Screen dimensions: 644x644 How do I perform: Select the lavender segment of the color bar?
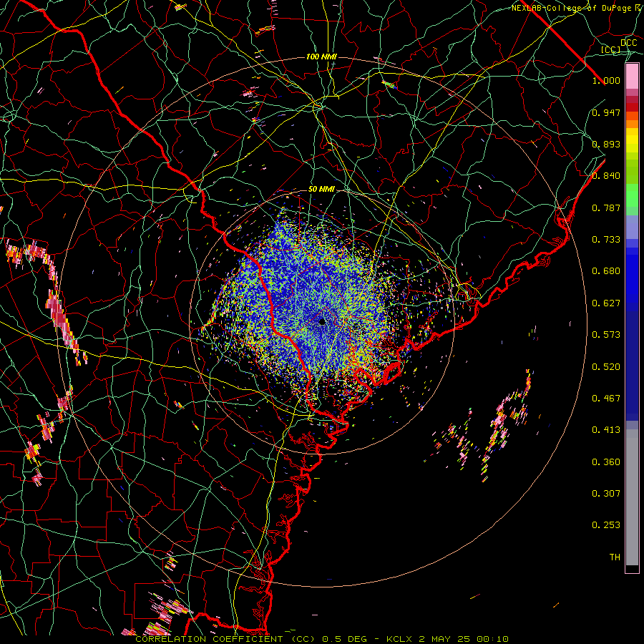point(632,227)
